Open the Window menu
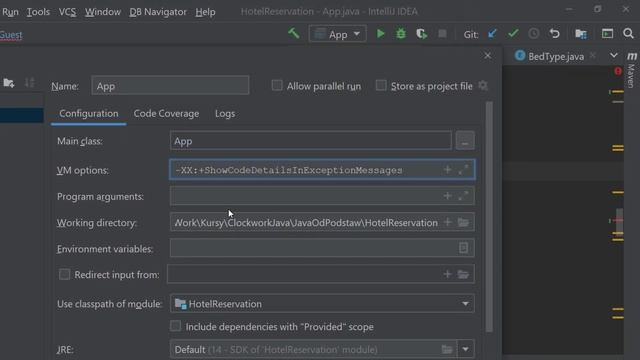640x360 pixels. pyautogui.click(x=102, y=12)
